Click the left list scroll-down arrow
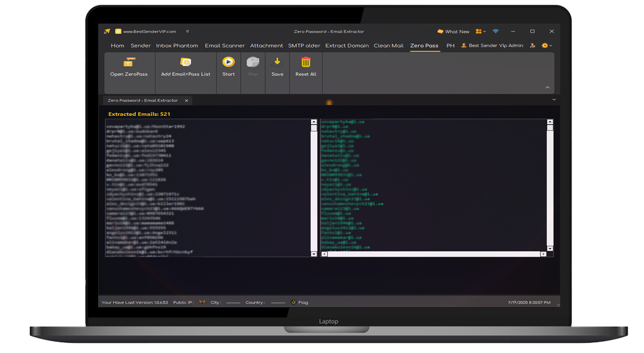 tap(314, 254)
